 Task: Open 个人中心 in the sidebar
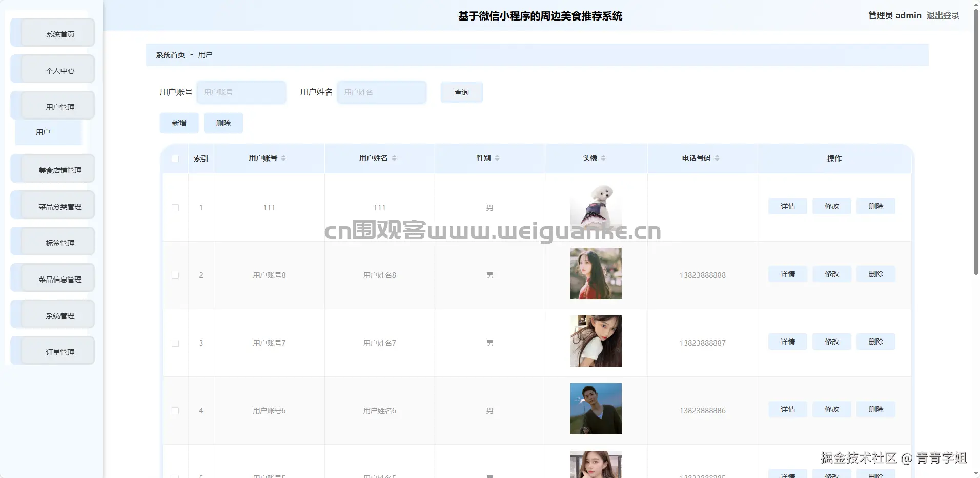coord(53,69)
